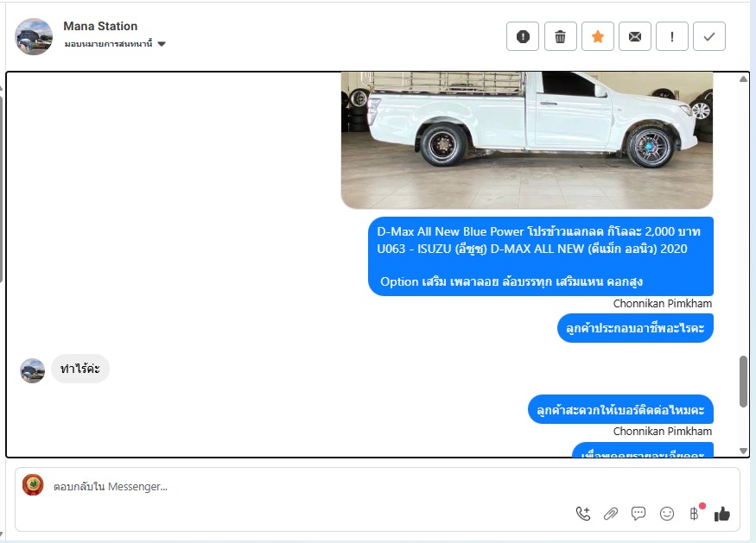Select the D-Max All New Blue Power message
Image resolution: width=756 pixels, height=543 pixels.
[541, 256]
